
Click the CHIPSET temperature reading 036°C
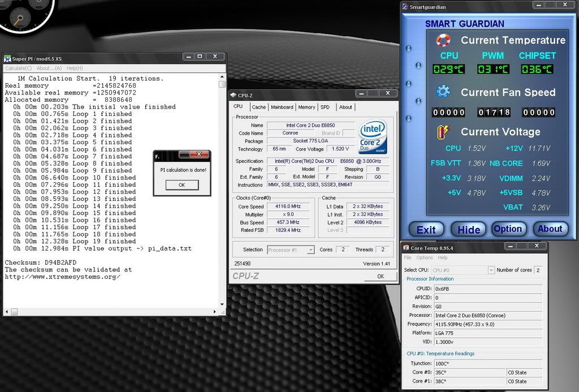point(537,69)
